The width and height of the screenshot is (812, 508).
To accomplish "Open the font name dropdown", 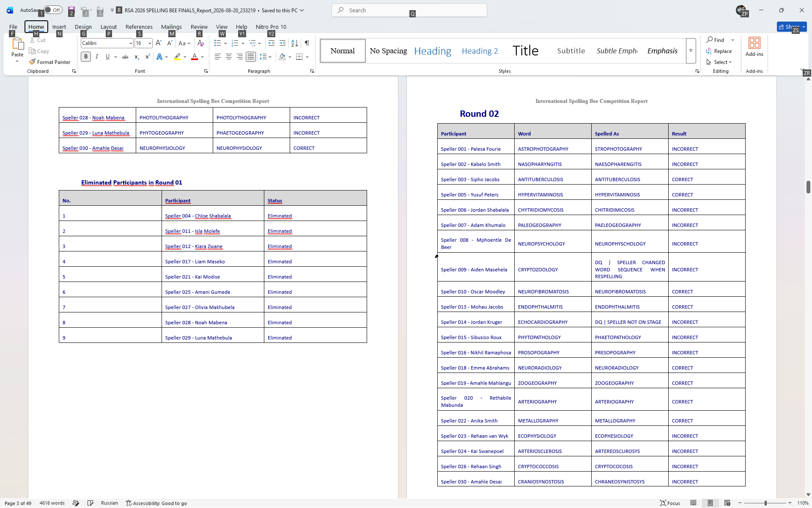I will [131, 43].
